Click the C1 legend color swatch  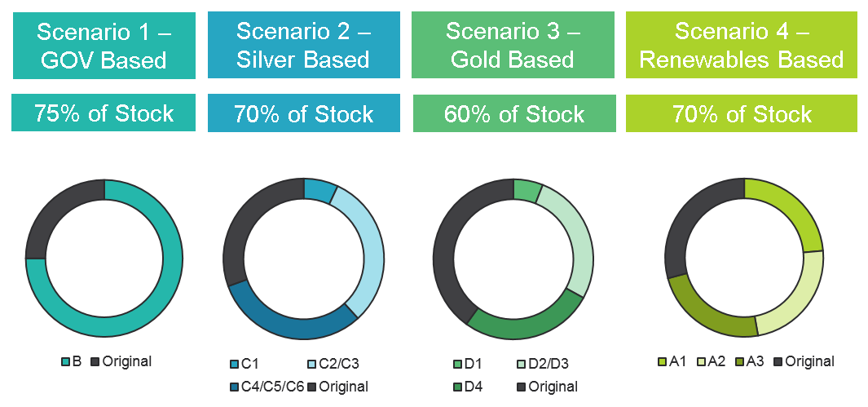(235, 365)
